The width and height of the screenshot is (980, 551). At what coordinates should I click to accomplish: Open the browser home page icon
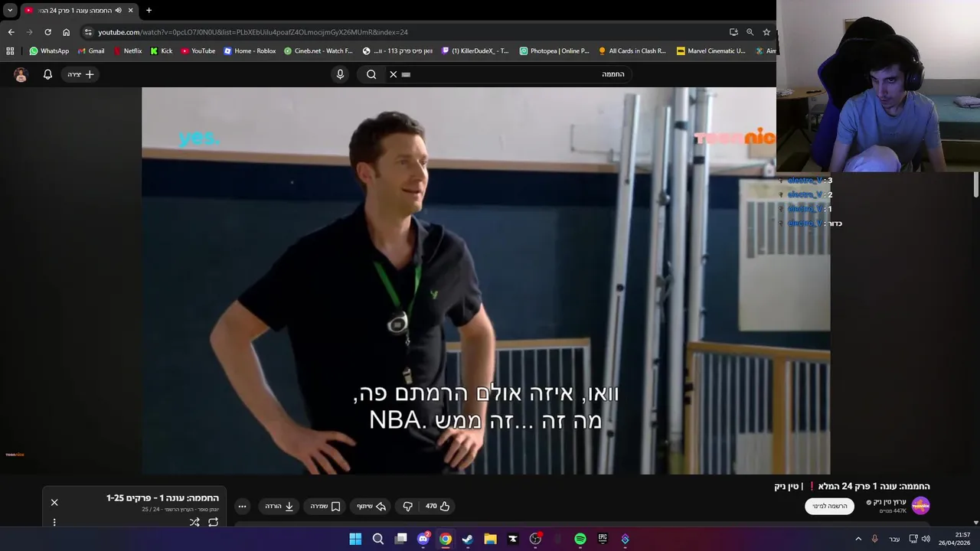tap(66, 32)
